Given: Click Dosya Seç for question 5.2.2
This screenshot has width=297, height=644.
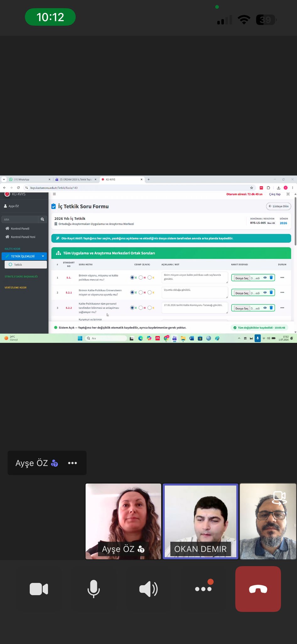Looking at the screenshot, I should point(242,308).
